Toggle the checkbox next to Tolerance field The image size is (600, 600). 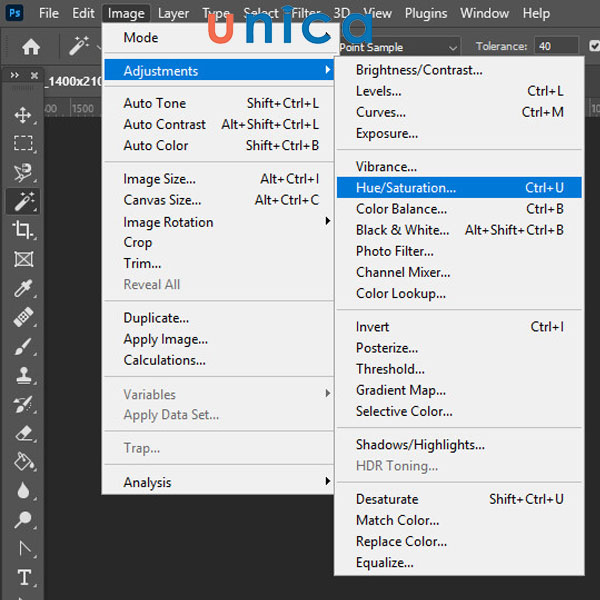(x=595, y=46)
